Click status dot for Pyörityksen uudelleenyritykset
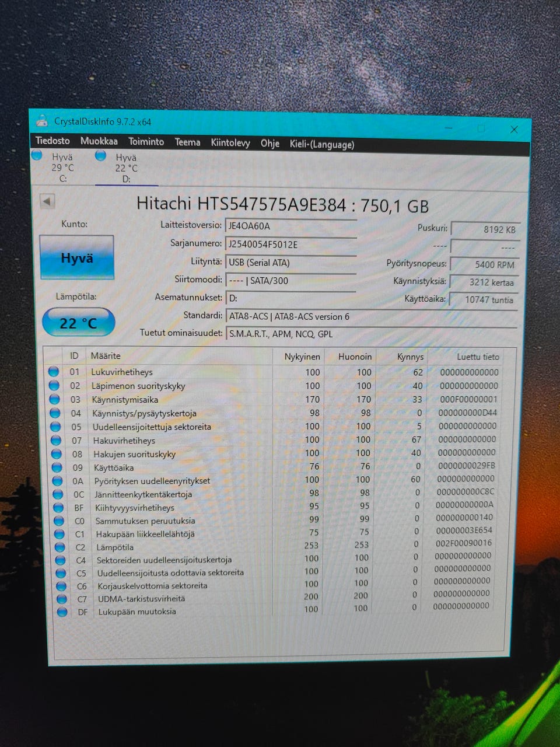This screenshot has width=560, height=747. pyautogui.click(x=57, y=481)
